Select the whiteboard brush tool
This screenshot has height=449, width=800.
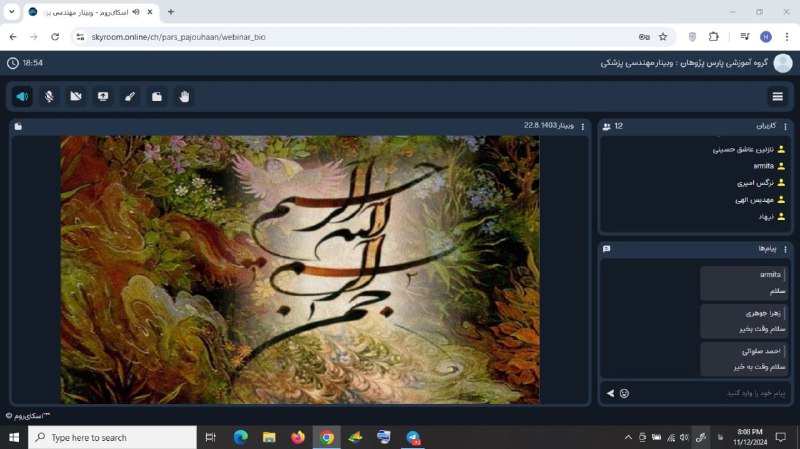[x=130, y=96]
